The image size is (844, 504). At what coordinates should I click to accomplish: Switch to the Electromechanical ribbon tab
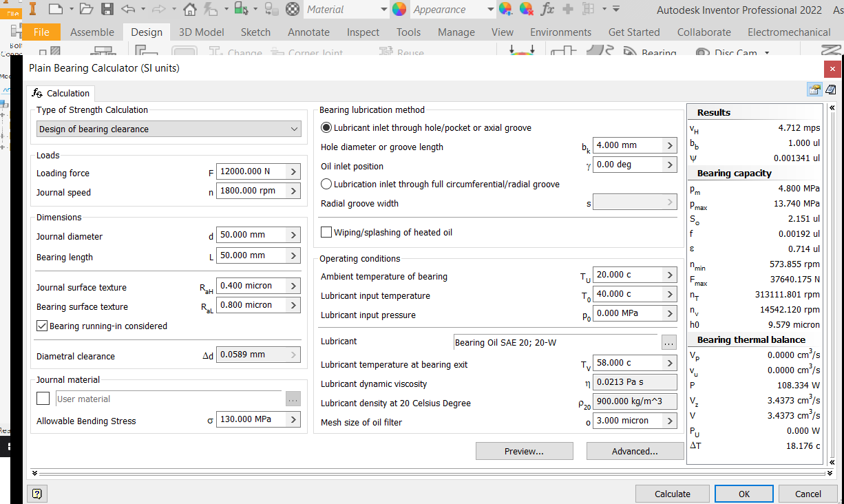(789, 32)
